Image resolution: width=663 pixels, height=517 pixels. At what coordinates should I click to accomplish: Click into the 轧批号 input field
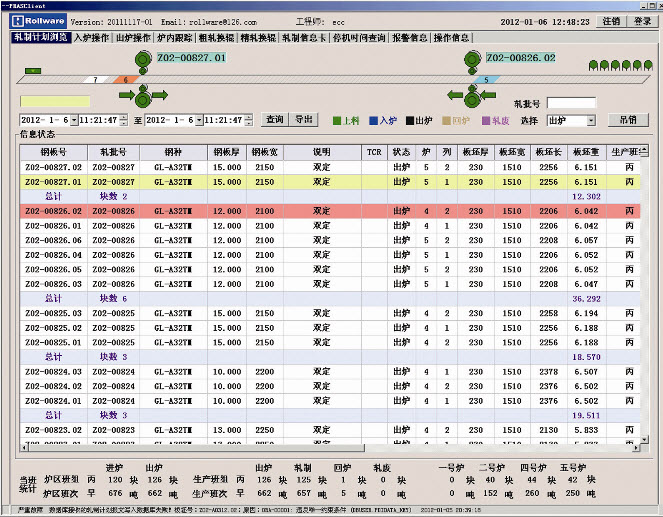tap(571, 102)
